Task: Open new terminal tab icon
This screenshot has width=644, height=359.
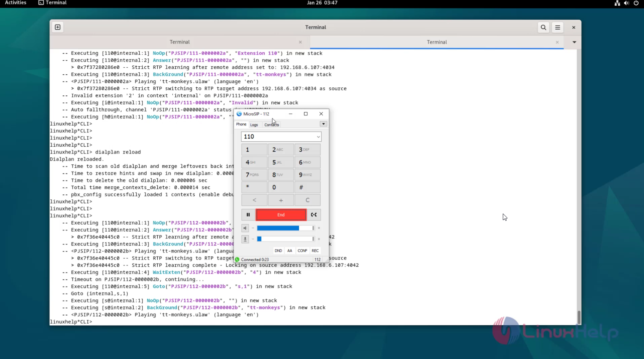Action: click(58, 27)
